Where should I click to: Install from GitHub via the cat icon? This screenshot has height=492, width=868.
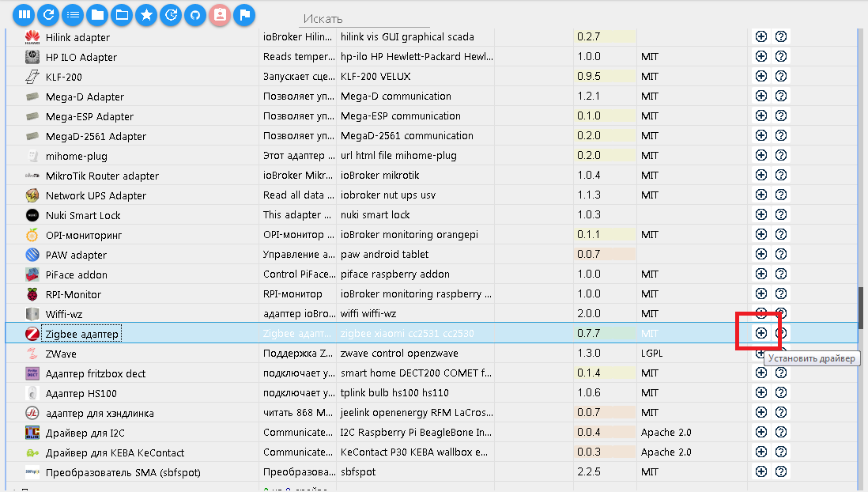pos(195,15)
